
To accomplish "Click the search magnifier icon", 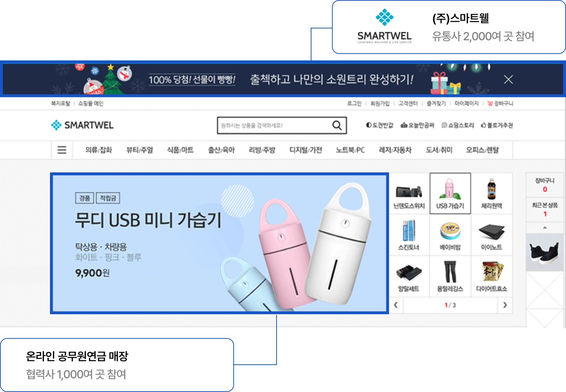I will click(337, 125).
